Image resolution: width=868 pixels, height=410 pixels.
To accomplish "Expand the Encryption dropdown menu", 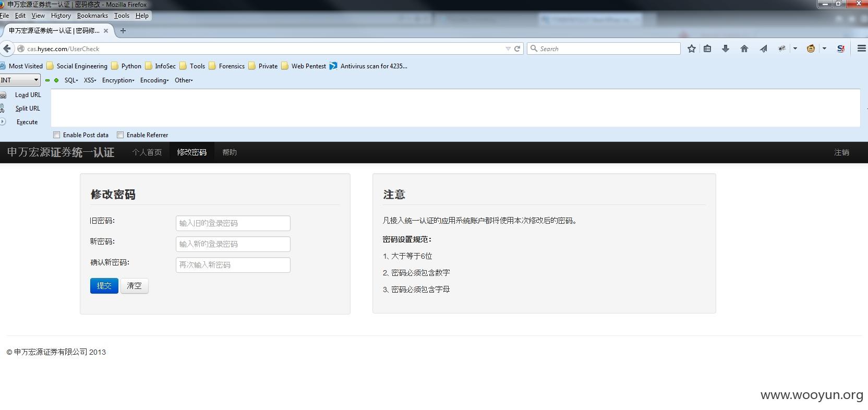I will (118, 80).
